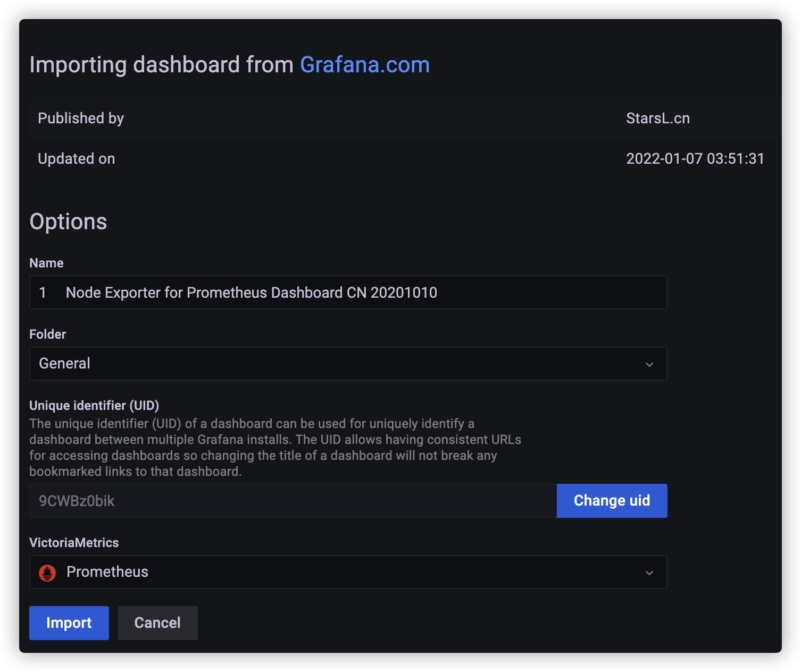801x672 pixels.
Task: Click the Prometheus flame icon
Action: (x=47, y=573)
